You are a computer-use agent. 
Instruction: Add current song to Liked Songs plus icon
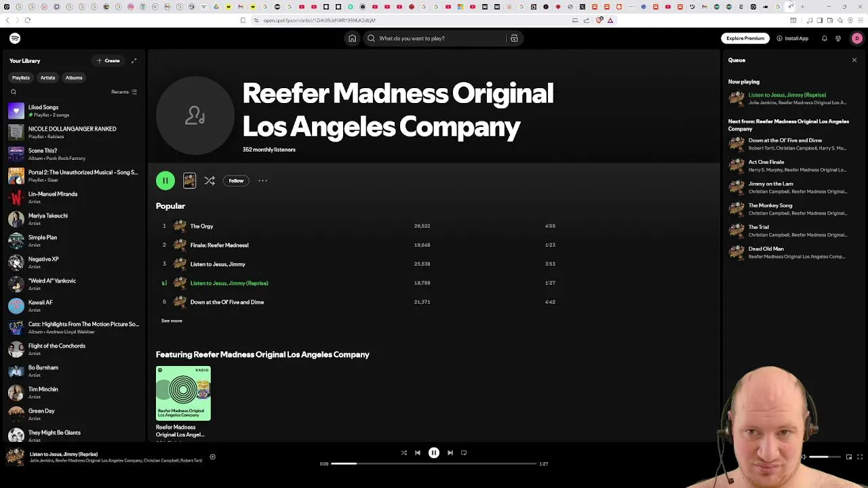(x=212, y=457)
